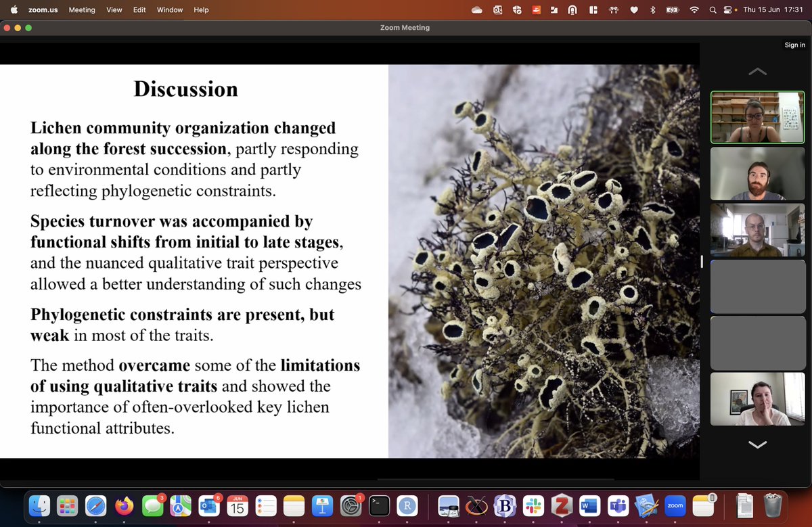
Task: Select the bald man in kitchen thumbnail
Action: click(x=758, y=230)
